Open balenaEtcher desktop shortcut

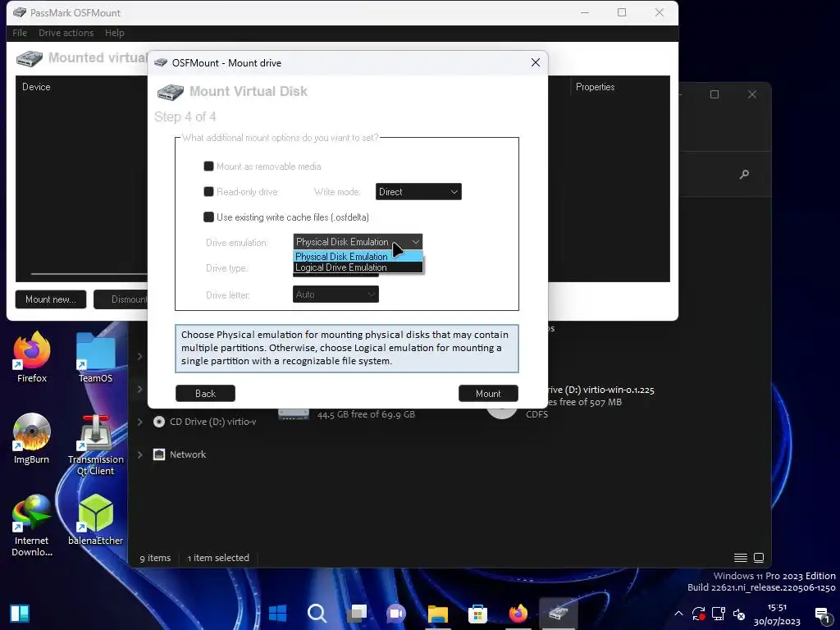(x=95, y=519)
